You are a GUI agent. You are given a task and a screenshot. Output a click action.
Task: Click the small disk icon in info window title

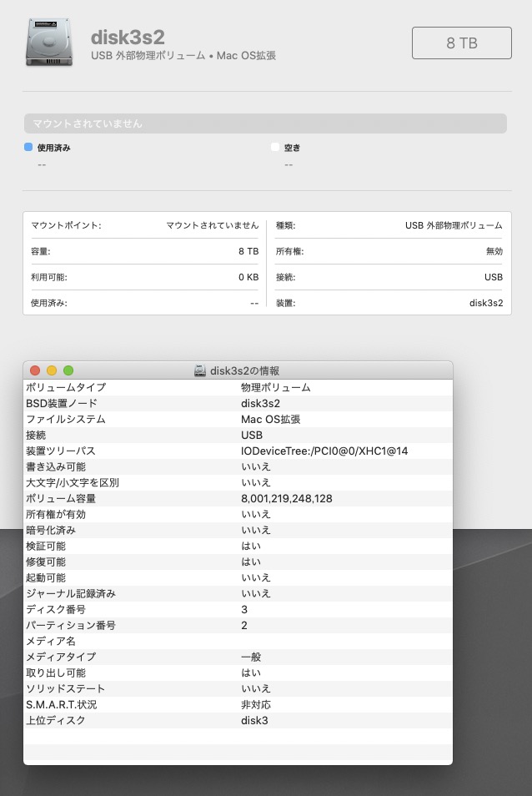200,370
